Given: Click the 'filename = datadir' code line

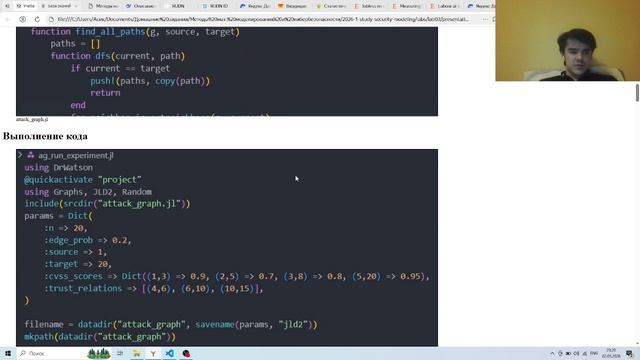Looking at the screenshot, I should pyautogui.click(x=171, y=324).
